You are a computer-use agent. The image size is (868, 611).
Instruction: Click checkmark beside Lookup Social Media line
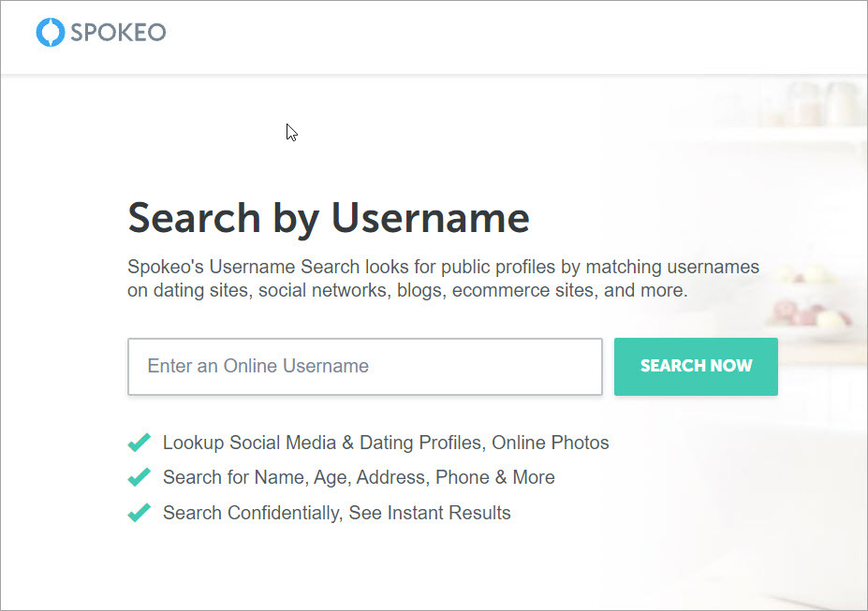point(139,443)
